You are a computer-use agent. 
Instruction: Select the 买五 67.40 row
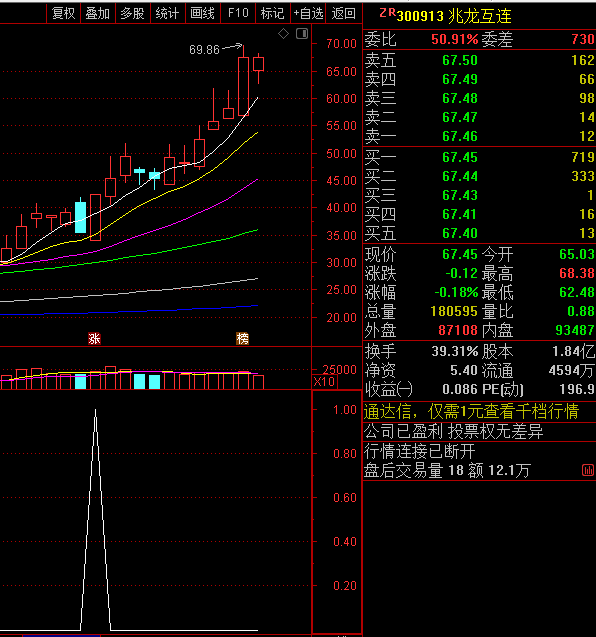[479, 234]
